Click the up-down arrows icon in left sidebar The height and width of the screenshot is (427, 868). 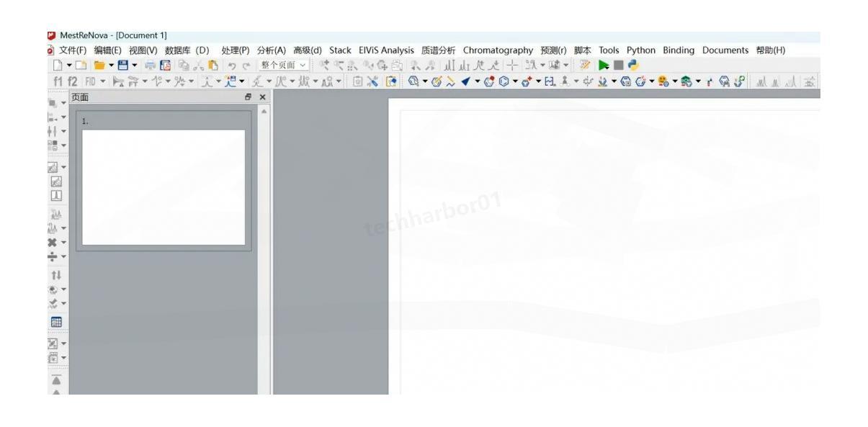[55, 277]
